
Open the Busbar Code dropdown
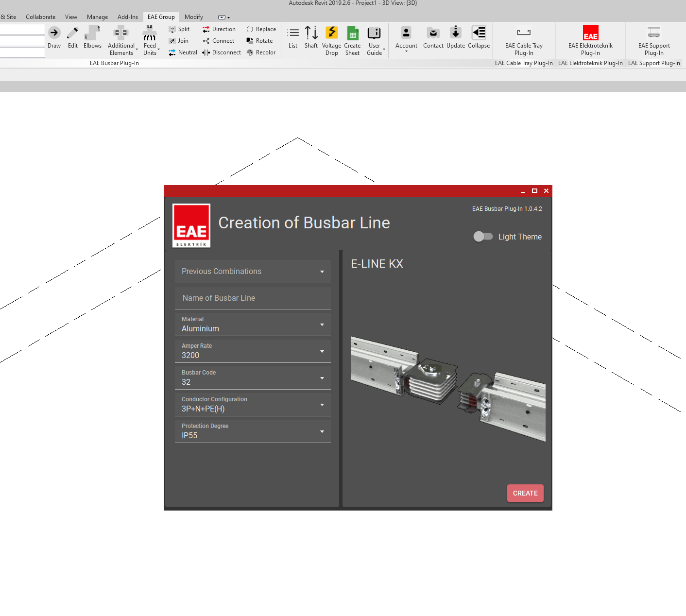(x=253, y=378)
